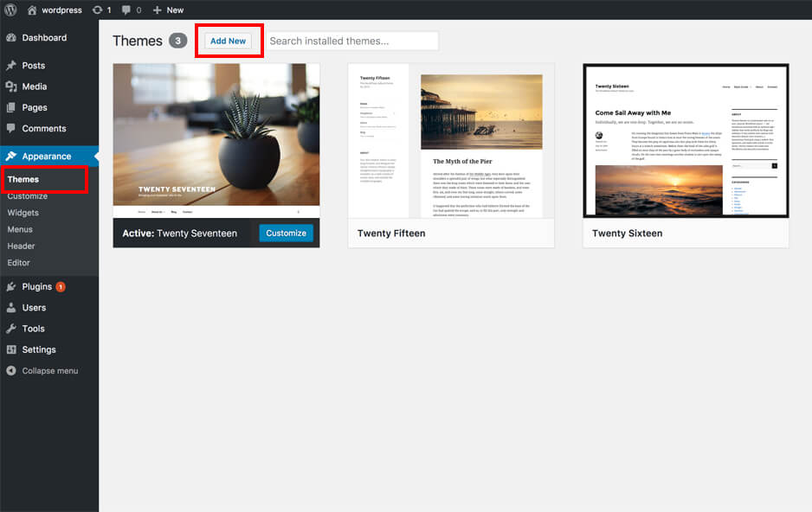Screen dimensions: 812x512
Task: Open the Posts menu
Action: coord(33,66)
